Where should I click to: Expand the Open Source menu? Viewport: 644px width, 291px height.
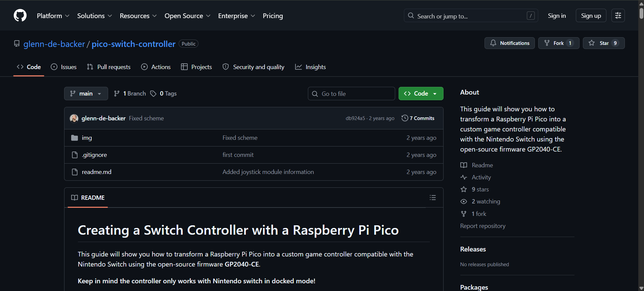187,16
